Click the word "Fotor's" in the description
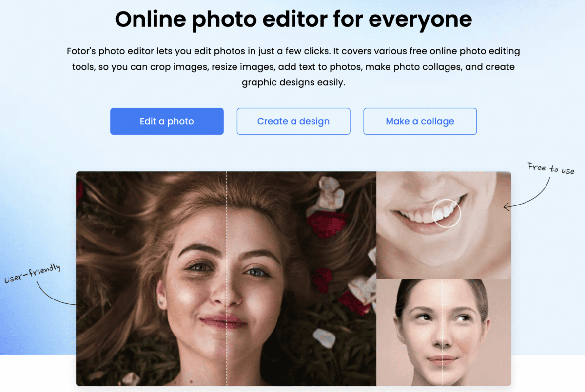The width and height of the screenshot is (585, 392). [x=81, y=51]
